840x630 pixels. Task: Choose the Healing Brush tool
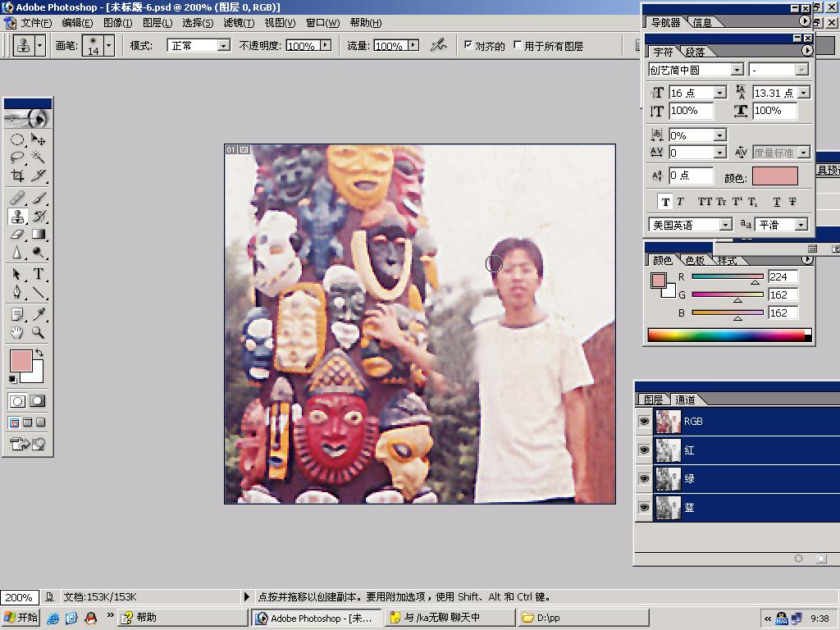17,198
